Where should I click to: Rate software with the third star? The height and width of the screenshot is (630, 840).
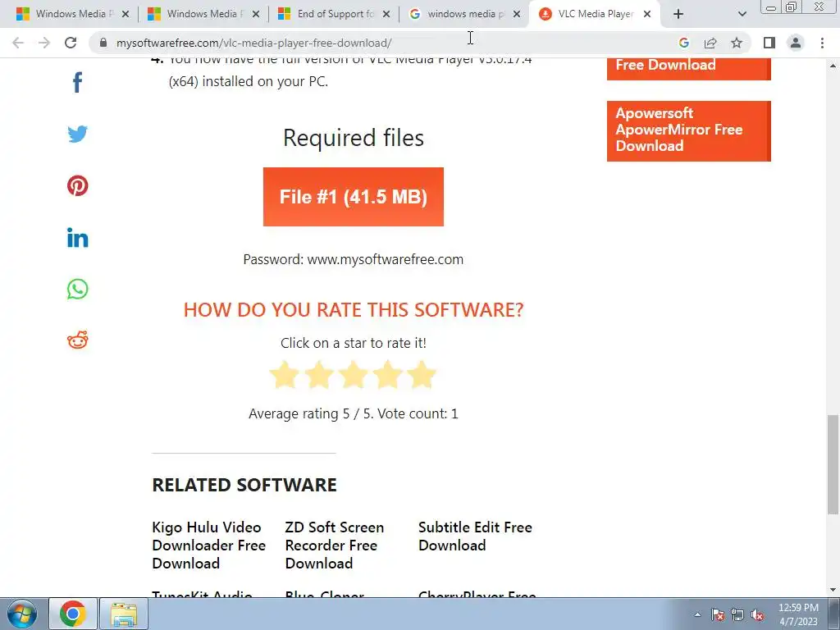click(x=353, y=374)
